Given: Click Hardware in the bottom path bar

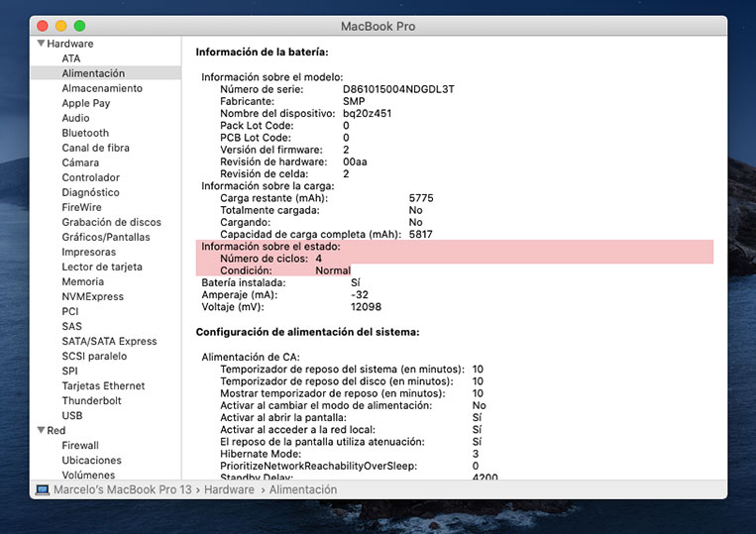Looking at the screenshot, I should pos(231,489).
